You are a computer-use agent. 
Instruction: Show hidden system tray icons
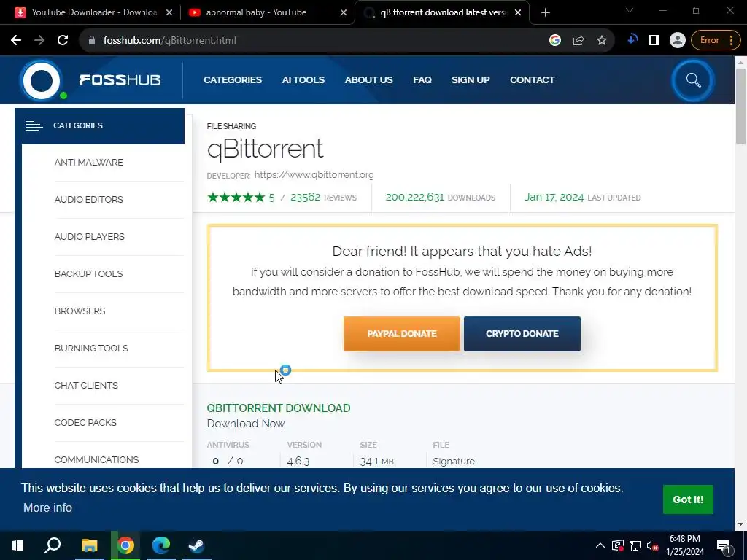600,545
